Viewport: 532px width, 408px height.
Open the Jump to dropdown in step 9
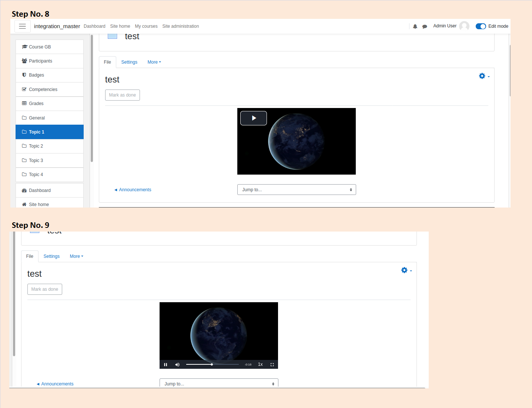tap(219, 383)
